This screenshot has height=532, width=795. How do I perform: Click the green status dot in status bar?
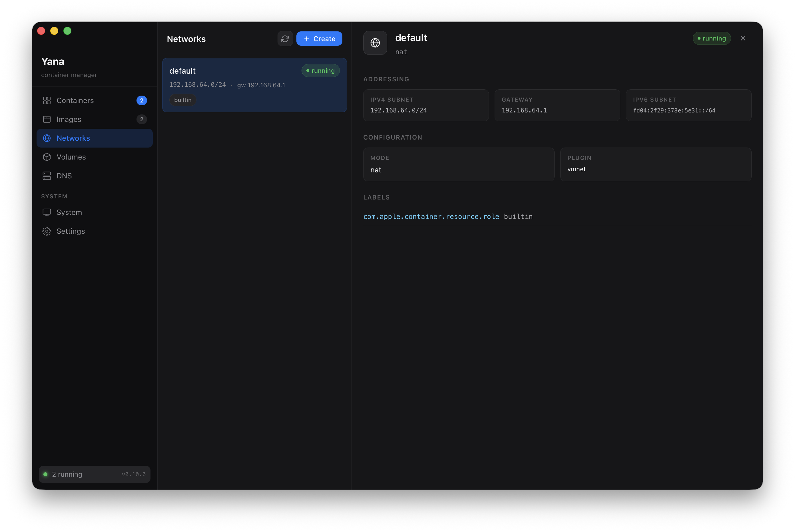(x=45, y=474)
